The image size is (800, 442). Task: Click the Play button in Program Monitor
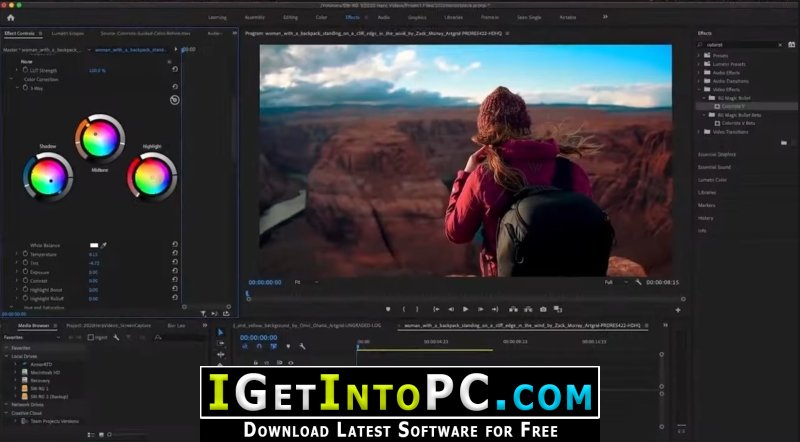[x=465, y=309]
